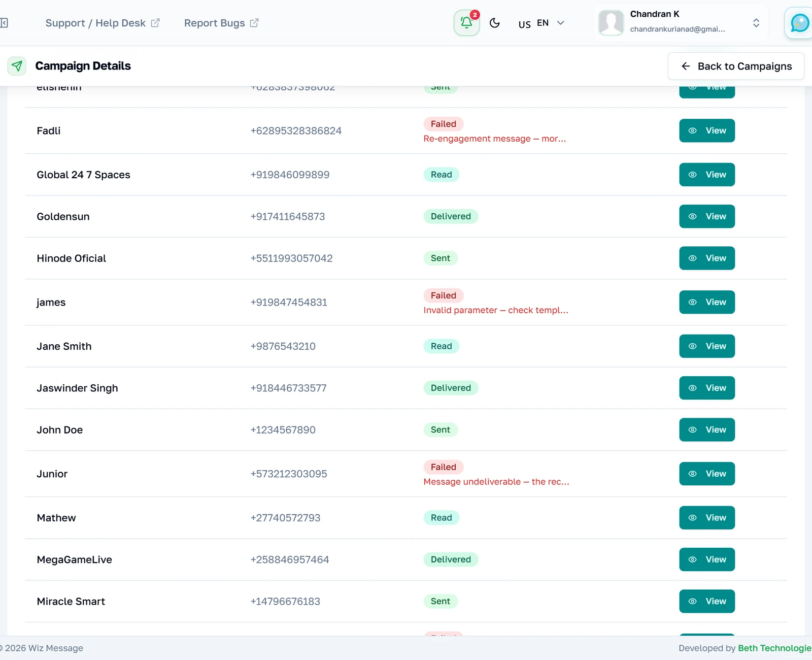Open the notifications bell icon
Image resolution: width=812 pixels, height=660 pixels.
466,23
